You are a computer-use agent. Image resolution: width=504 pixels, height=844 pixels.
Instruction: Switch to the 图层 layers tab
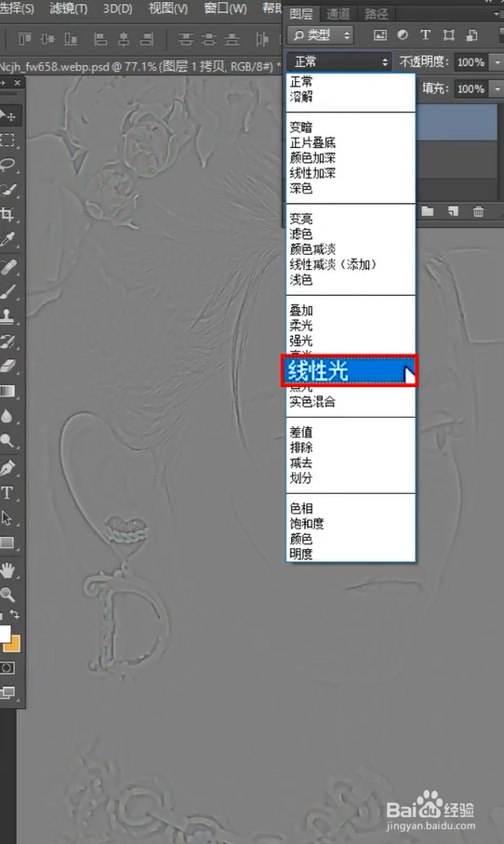(300, 13)
